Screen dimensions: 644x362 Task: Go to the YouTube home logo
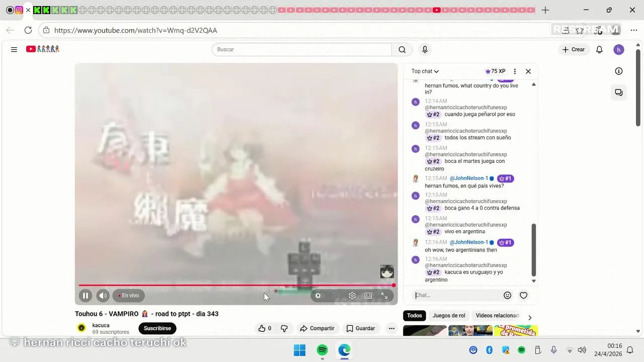pos(43,49)
